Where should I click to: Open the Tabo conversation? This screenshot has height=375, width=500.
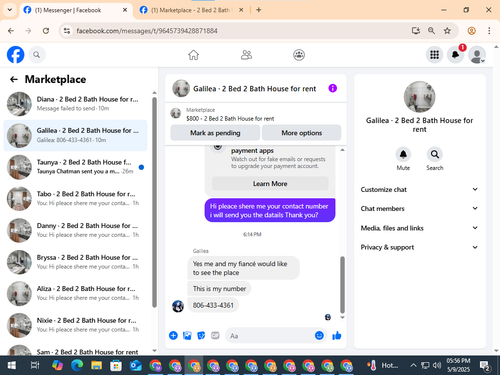tap(76, 198)
